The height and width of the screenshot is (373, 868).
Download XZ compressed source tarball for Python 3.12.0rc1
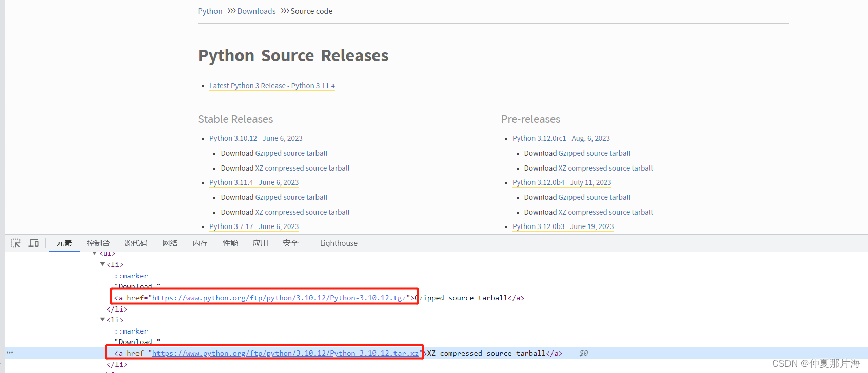pyautogui.click(x=605, y=168)
